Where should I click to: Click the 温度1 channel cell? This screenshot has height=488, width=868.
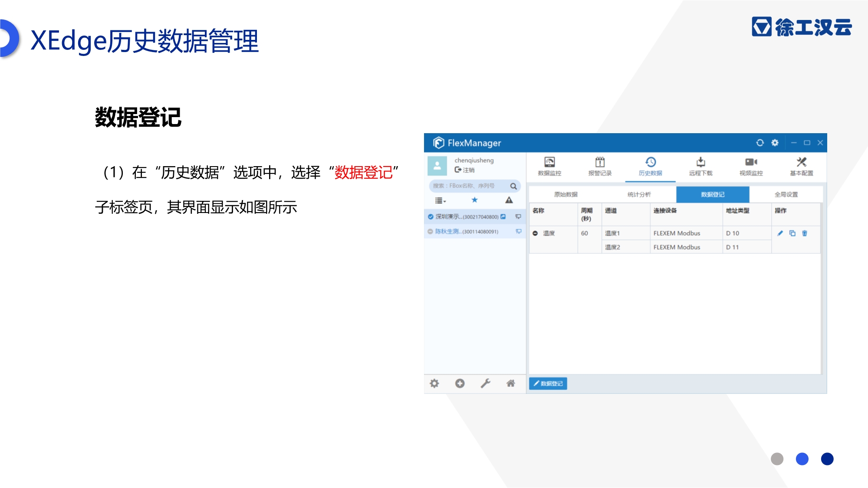point(626,233)
